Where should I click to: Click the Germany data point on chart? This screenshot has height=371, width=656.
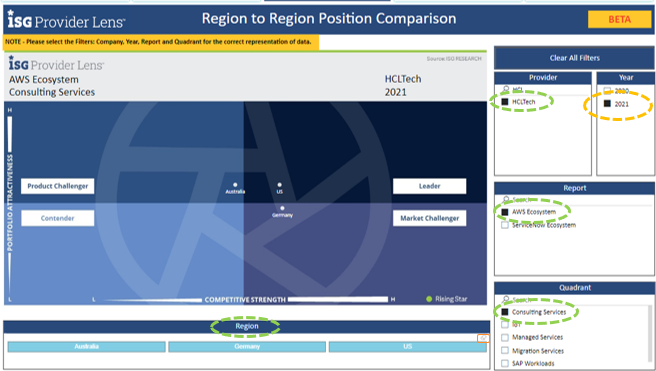click(x=282, y=208)
